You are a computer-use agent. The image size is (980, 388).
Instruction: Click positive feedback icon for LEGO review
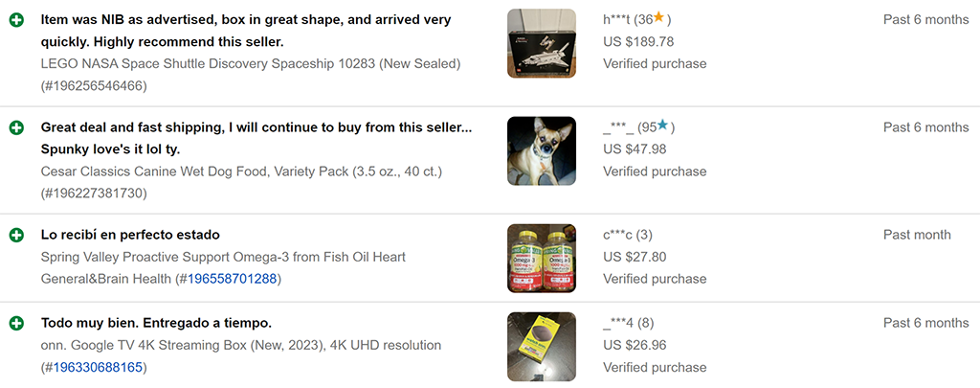tap(16, 20)
